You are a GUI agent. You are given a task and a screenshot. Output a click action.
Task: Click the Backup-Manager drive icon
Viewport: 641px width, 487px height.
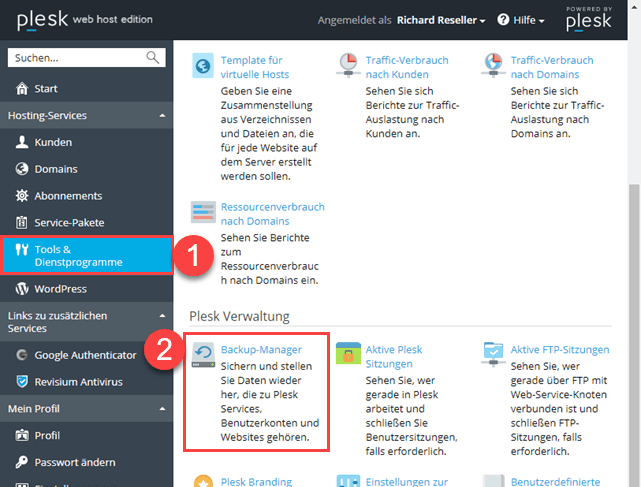pos(203,355)
